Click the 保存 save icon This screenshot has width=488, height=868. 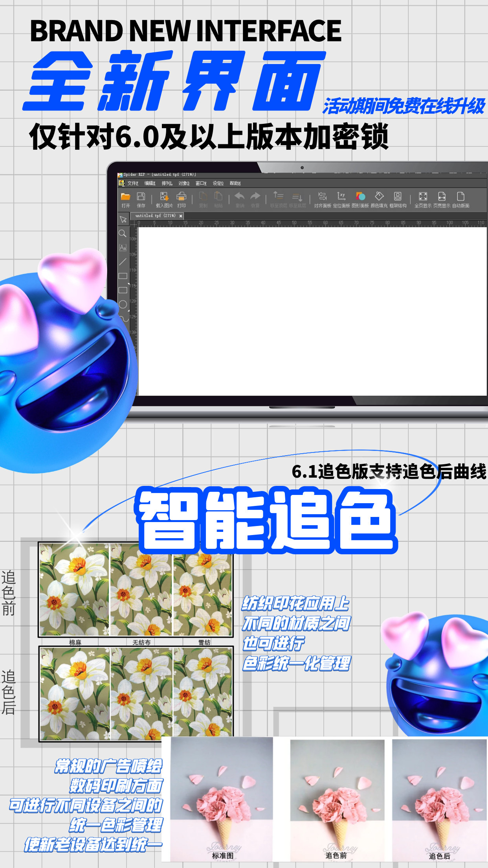(x=141, y=196)
